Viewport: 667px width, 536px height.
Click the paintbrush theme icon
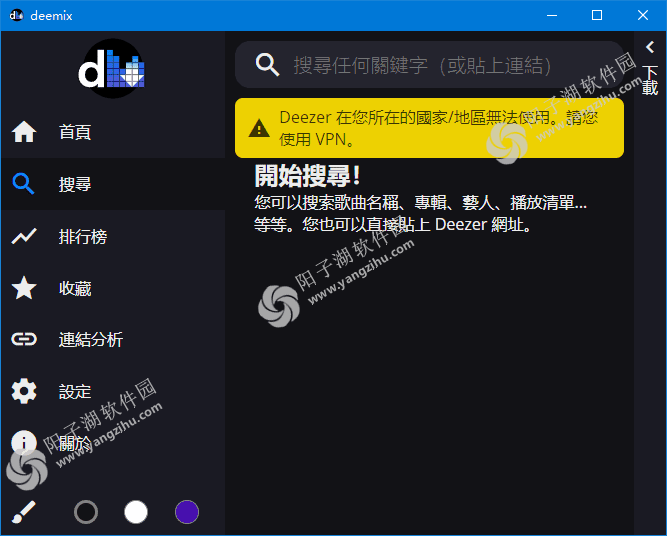pyautogui.click(x=23, y=512)
